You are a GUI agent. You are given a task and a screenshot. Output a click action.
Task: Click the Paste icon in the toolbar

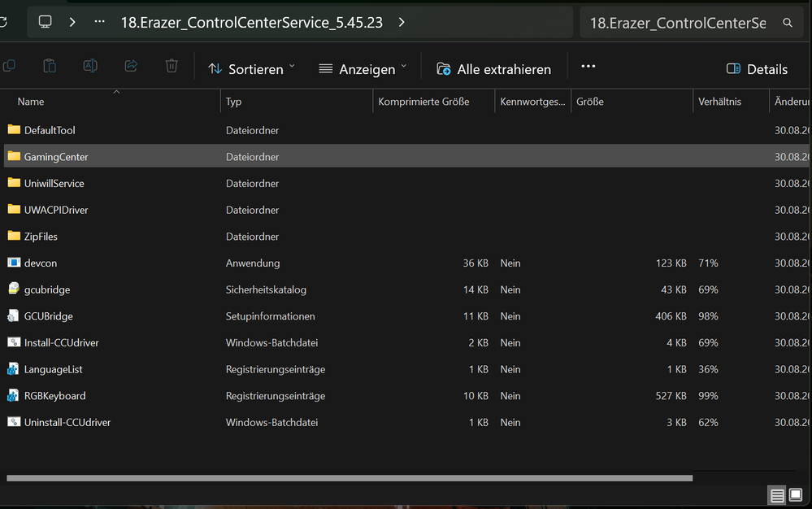(49, 66)
